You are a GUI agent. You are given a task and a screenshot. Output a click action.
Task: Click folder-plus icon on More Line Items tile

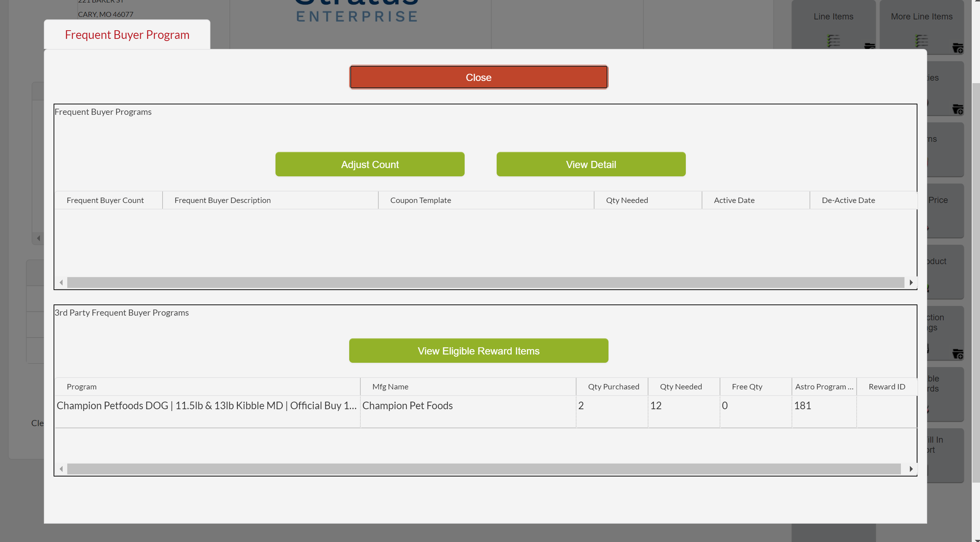(x=957, y=48)
